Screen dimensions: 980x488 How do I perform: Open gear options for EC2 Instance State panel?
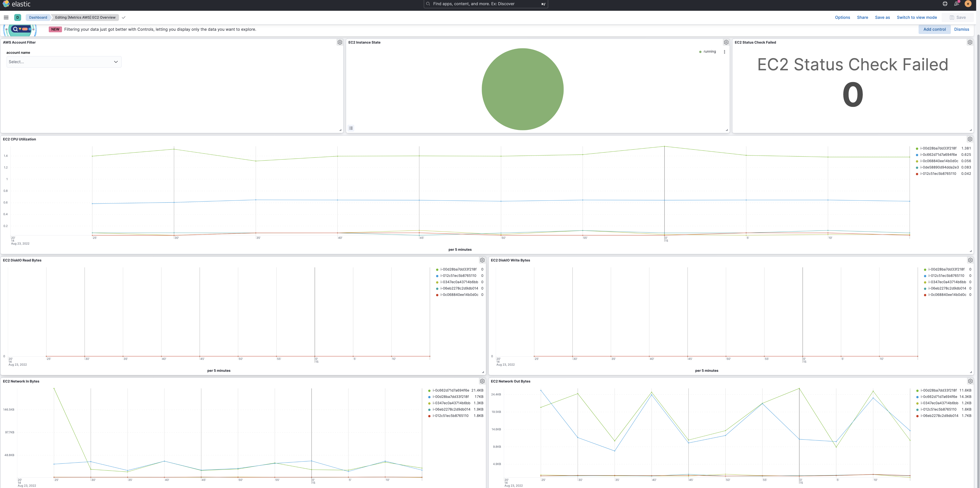coord(726,42)
